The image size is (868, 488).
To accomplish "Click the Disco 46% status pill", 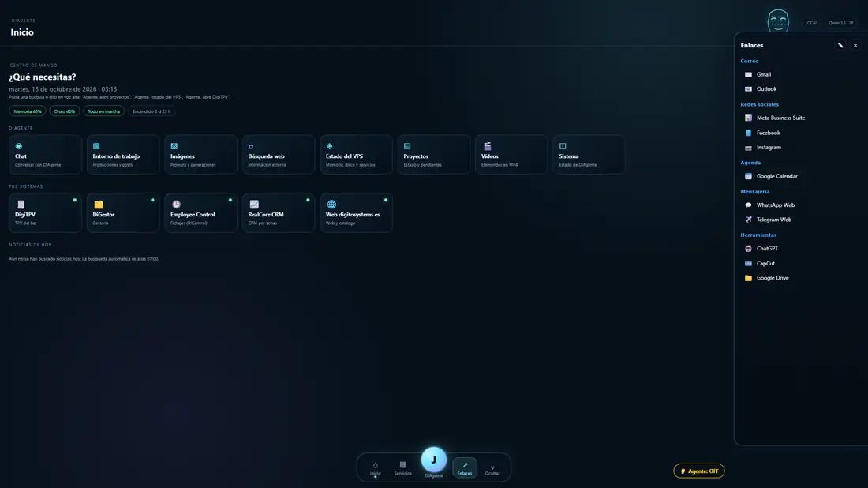I will tap(65, 111).
